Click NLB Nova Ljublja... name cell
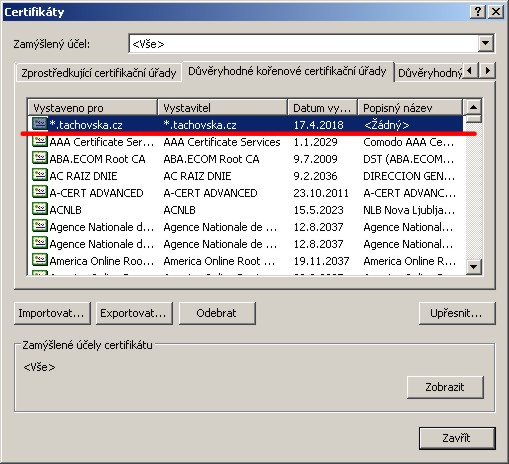This screenshot has width=509, height=464. (409, 210)
